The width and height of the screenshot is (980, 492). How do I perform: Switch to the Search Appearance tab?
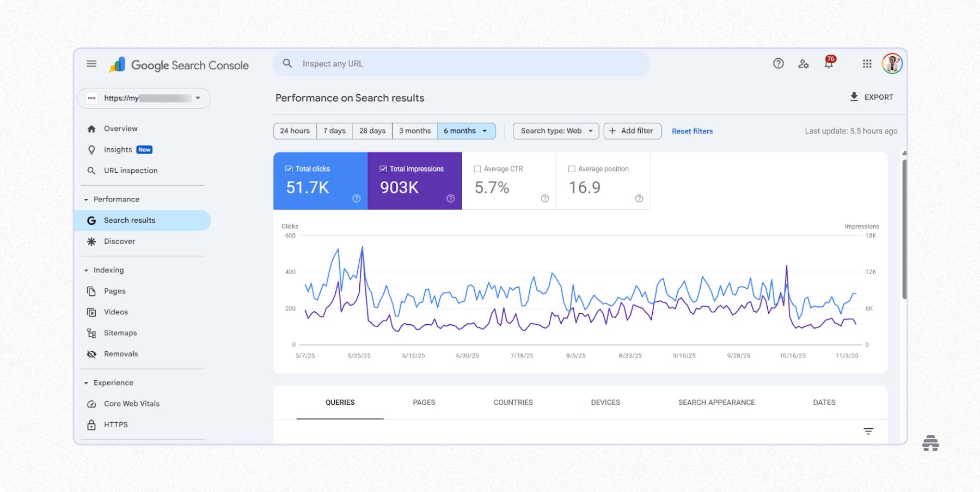716,403
